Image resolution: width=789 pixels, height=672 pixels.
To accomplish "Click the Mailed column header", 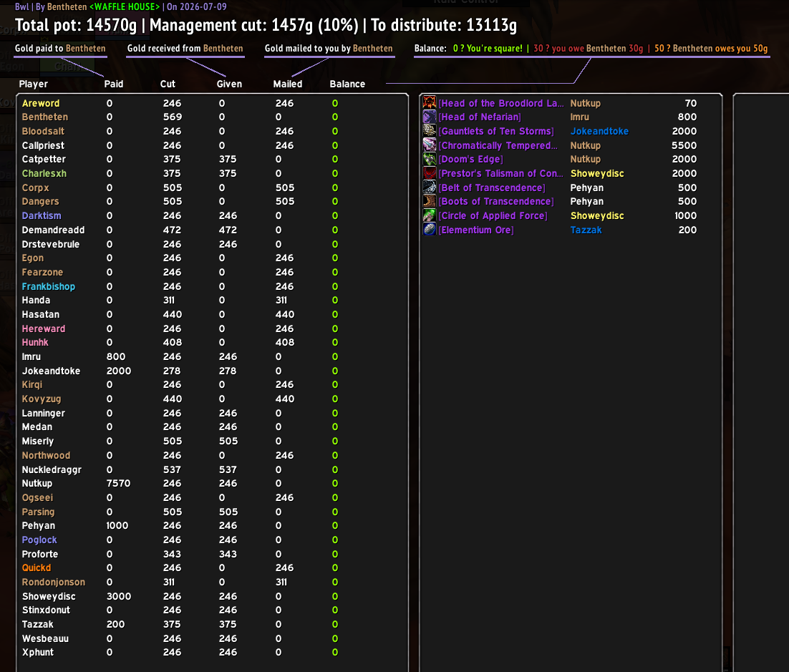I will tap(288, 84).
